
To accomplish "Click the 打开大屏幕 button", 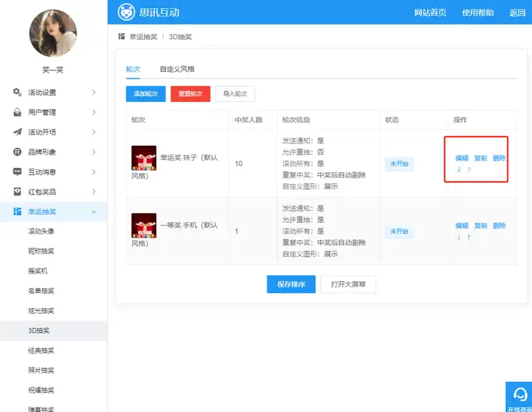I will (348, 284).
